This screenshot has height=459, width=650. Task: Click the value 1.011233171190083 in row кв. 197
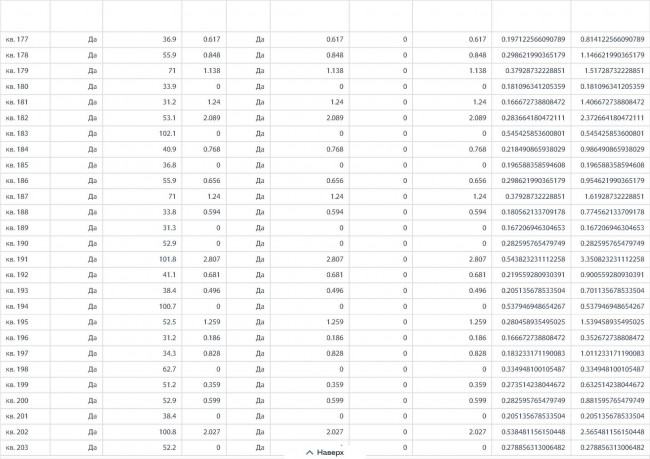[x=612, y=353]
